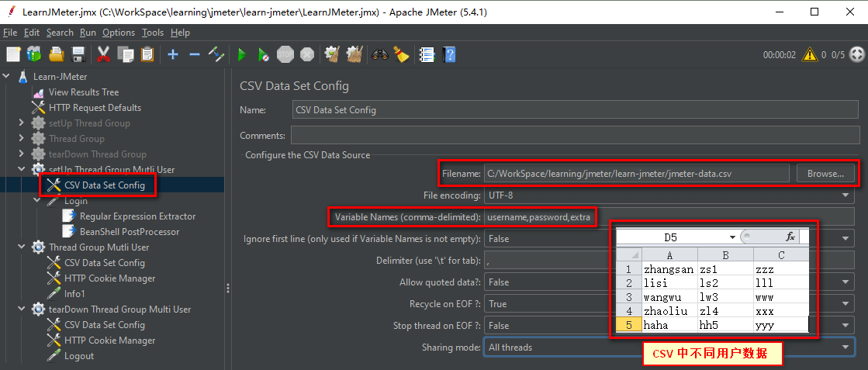Open the Help menu
The width and height of the screenshot is (868, 370).
[x=180, y=33]
